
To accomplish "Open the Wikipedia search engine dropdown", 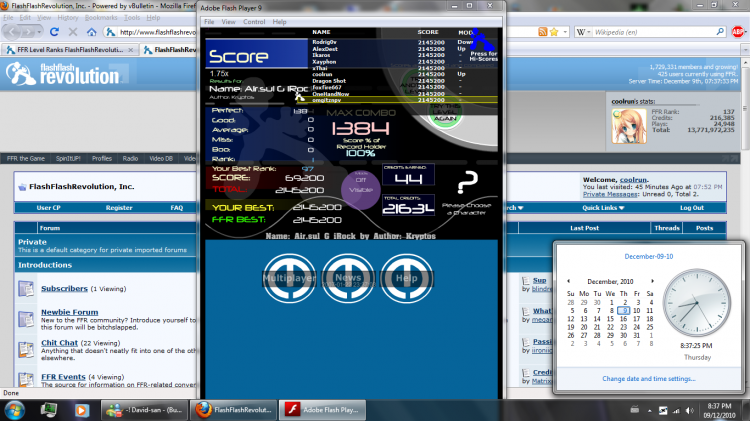I will click(x=583, y=32).
